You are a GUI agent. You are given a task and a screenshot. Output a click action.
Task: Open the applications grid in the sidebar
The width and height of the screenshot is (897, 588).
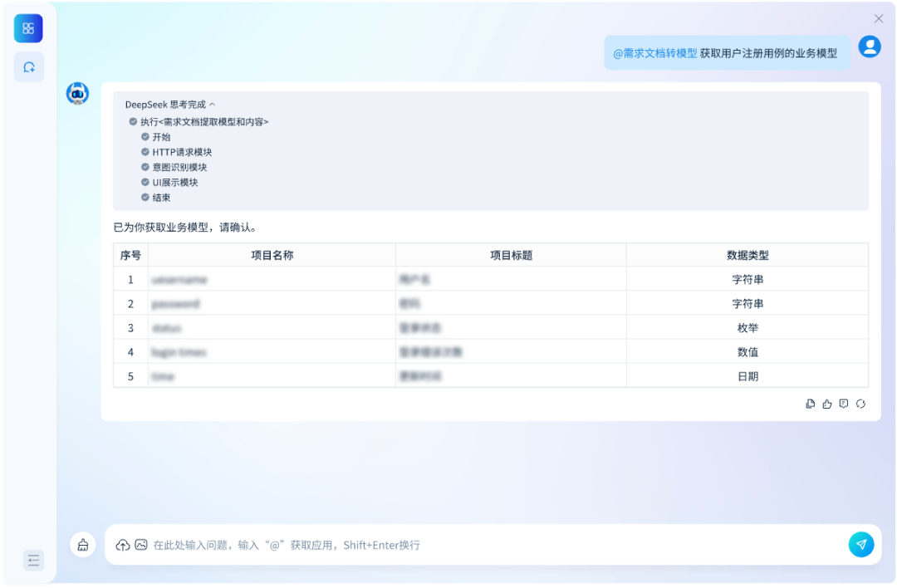28,27
